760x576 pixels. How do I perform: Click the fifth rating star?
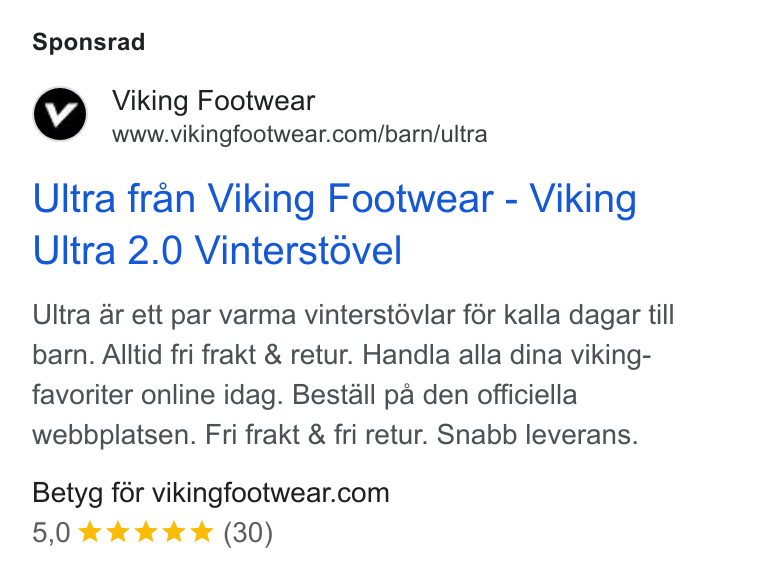(x=202, y=531)
